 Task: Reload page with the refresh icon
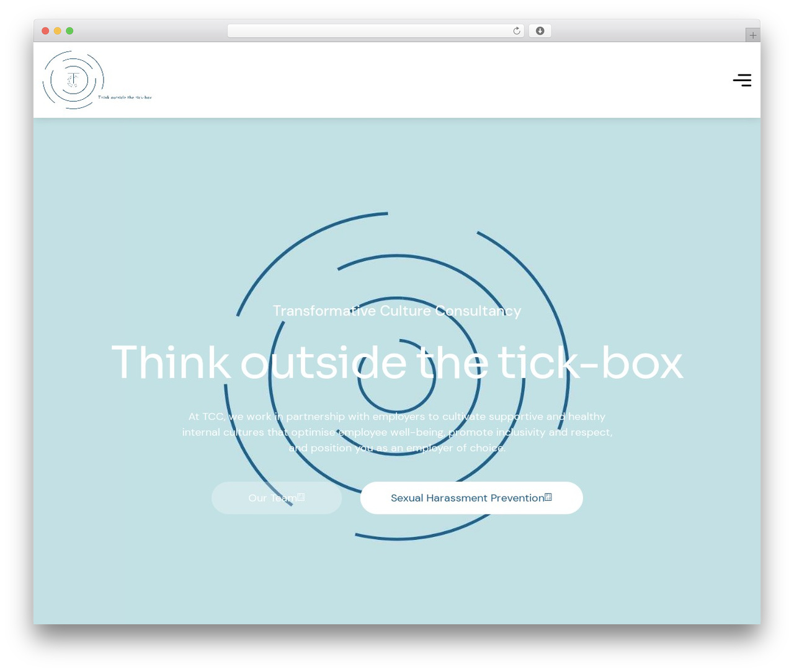pyautogui.click(x=516, y=31)
